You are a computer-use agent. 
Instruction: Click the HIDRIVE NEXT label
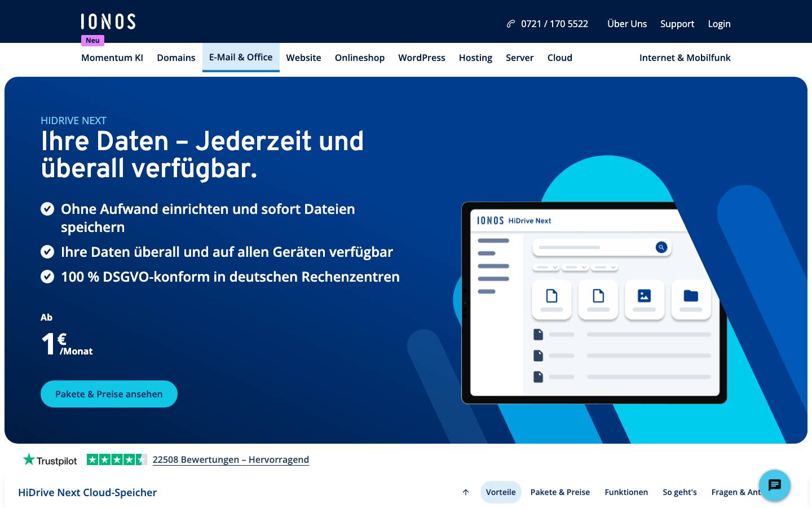pyautogui.click(x=73, y=120)
